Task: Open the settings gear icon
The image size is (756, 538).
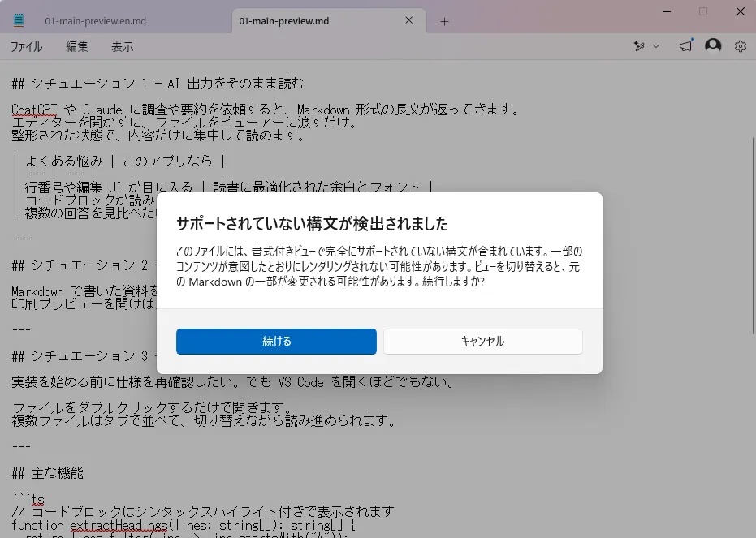Action: click(741, 46)
